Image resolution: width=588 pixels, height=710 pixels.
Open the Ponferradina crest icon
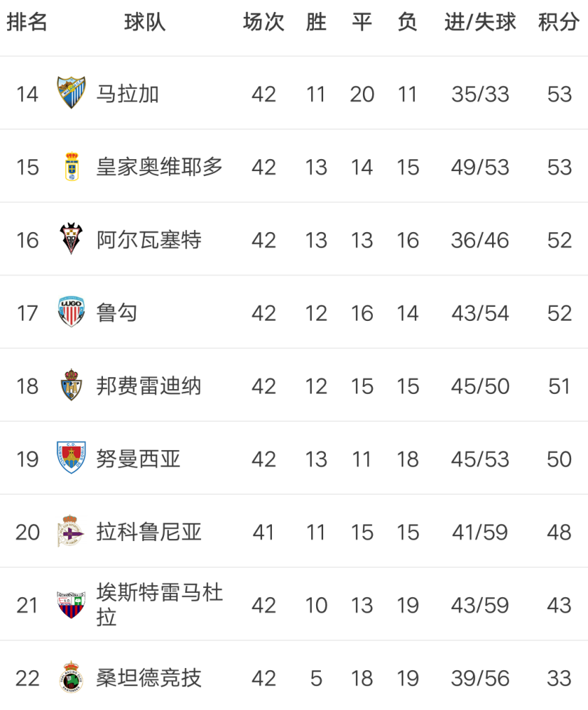[71, 385]
